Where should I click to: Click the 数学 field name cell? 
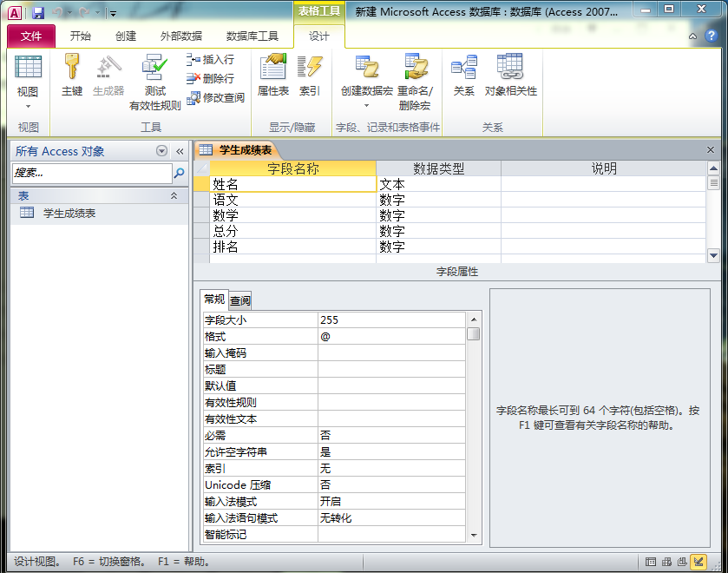[x=293, y=215]
